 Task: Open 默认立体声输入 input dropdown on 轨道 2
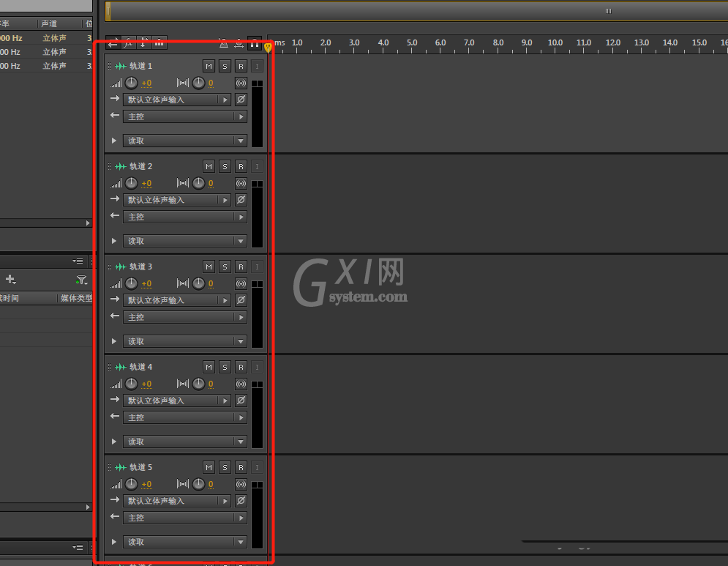[177, 200]
